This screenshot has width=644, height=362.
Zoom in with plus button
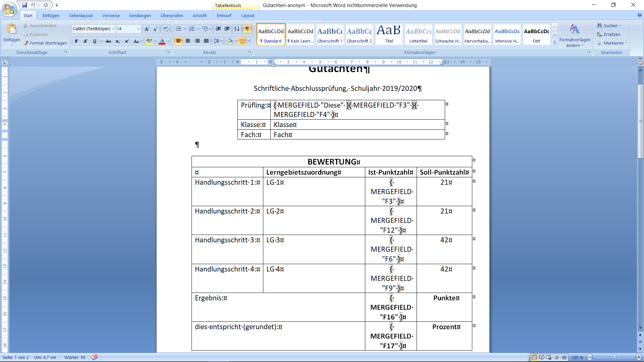click(639, 357)
